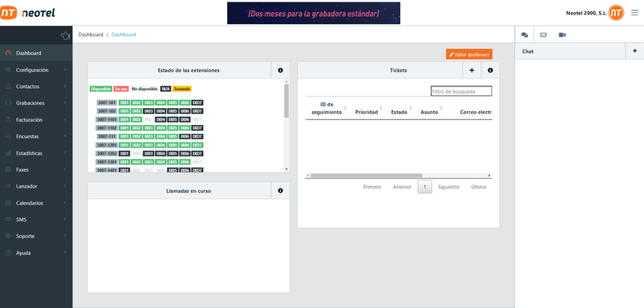Go to Último page of tickets

coord(479,187)
